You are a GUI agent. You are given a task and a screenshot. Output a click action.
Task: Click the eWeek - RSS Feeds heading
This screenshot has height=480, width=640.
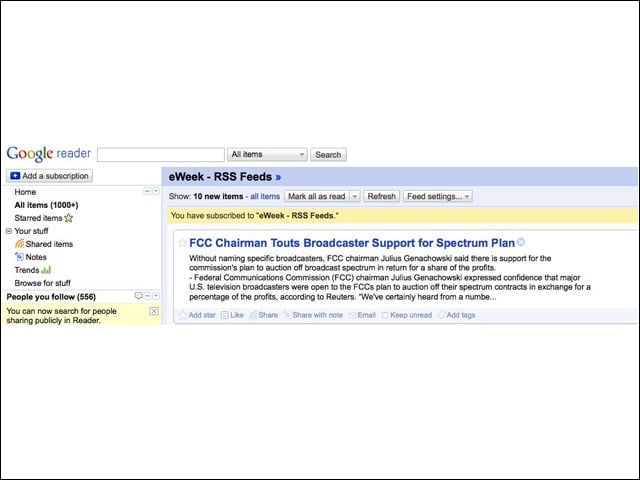[x=220, y=177]
